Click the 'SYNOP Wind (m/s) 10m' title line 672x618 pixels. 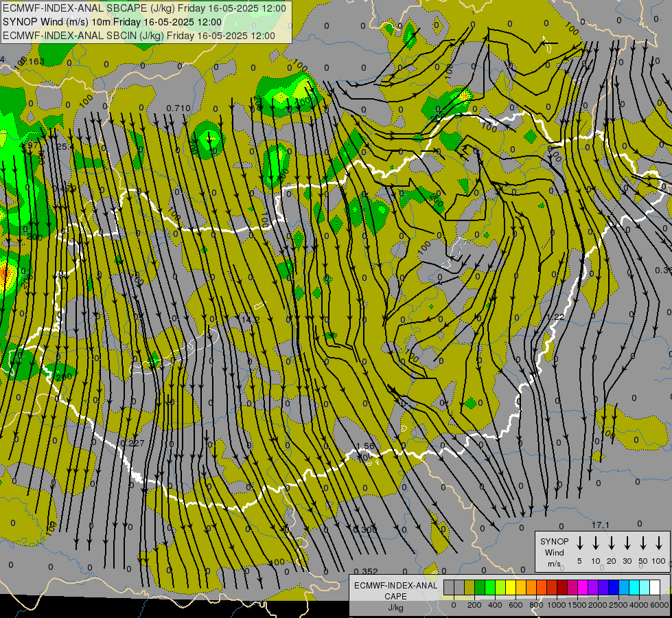point(113,22)
